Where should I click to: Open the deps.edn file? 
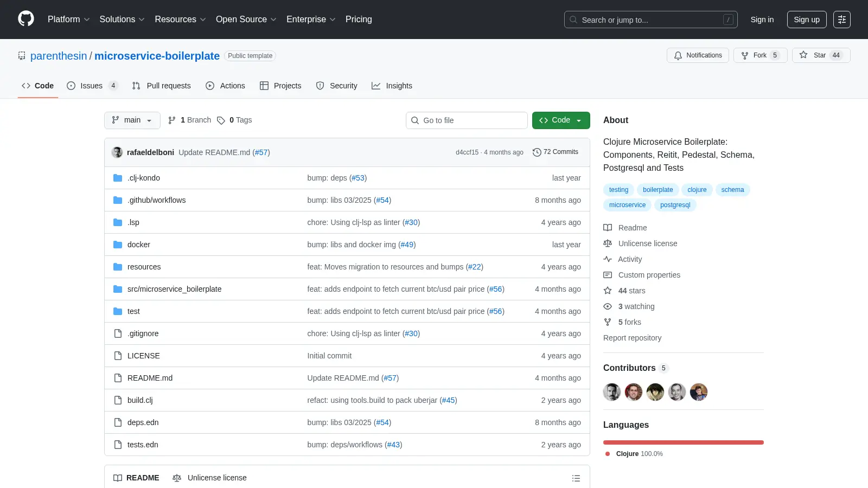click(143, 422)
